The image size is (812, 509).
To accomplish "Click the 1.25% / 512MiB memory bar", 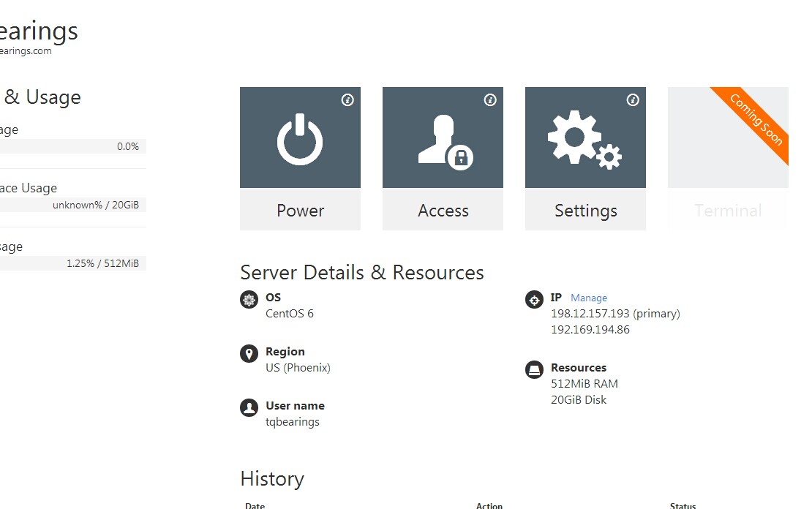I will pos(73,263).
